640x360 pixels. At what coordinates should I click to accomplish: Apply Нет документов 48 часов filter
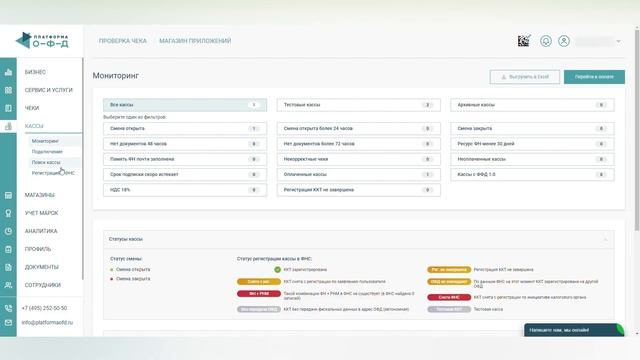(185, 144)
